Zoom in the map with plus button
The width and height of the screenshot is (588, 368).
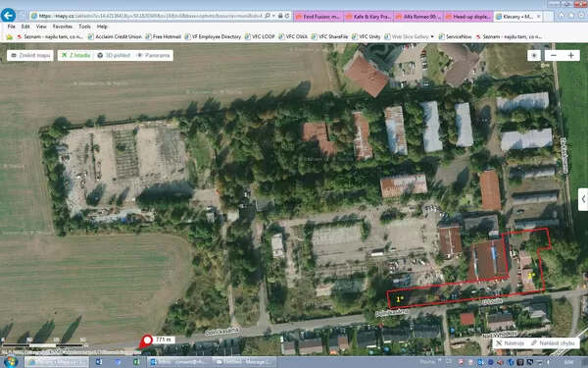tap(570, 56)
